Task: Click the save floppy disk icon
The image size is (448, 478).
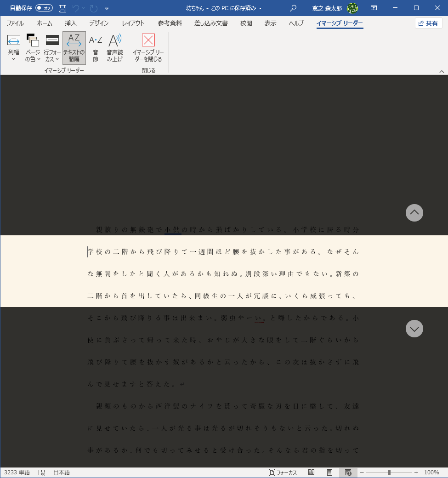Action: (x=62, y=8)
